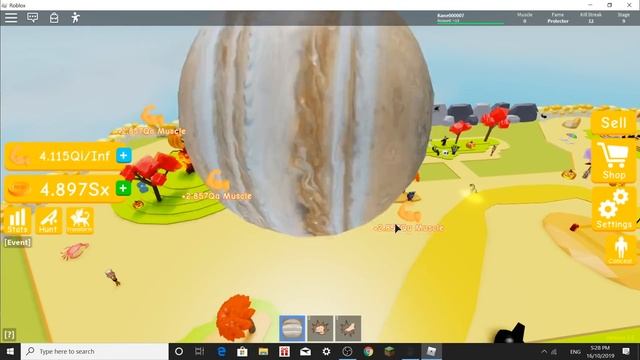
Task: Open Cortana circle icon on taskbar
Action: tap(179, 351)
